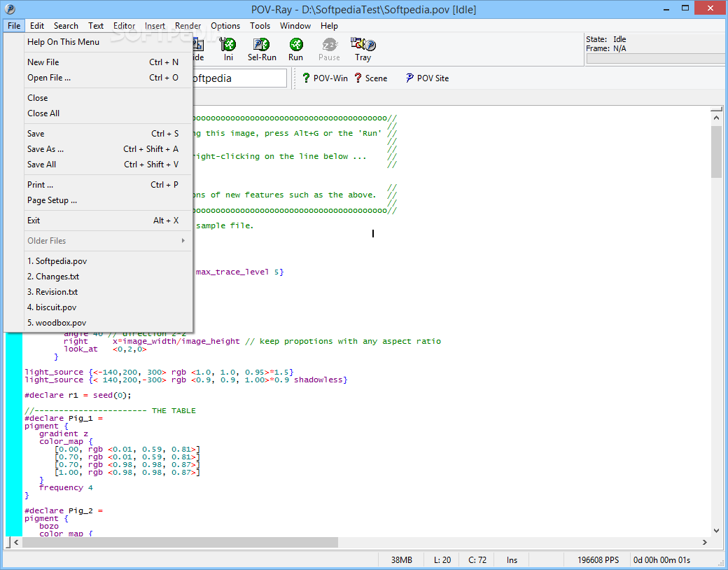Viewport: 728px width, 570px height.
Task: Open the Help menu
Action: [x=329, y=25]
